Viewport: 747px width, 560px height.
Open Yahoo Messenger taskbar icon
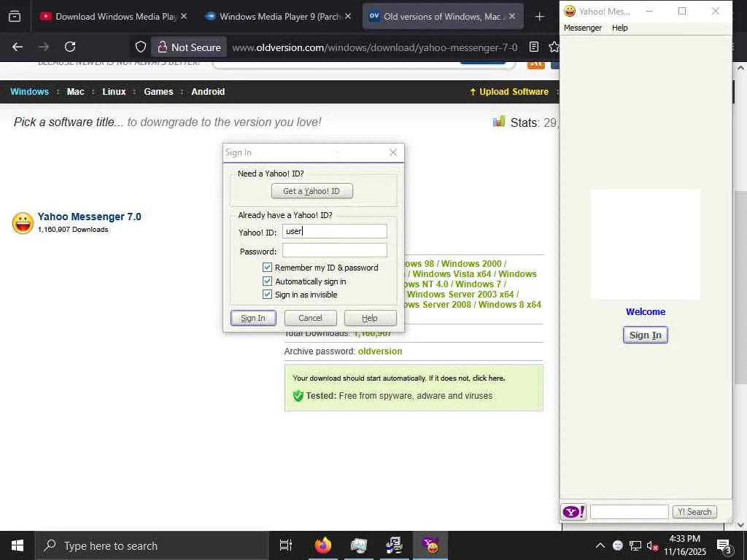tap(430, 545)
